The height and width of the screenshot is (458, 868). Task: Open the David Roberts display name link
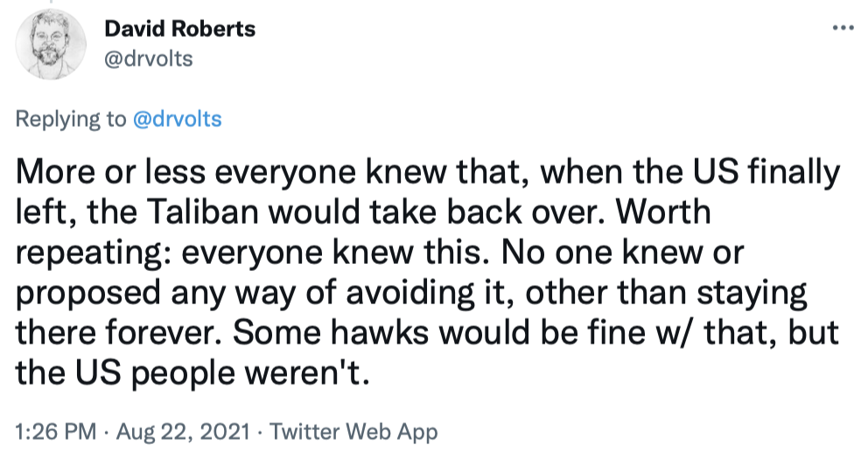coord(179,29)
